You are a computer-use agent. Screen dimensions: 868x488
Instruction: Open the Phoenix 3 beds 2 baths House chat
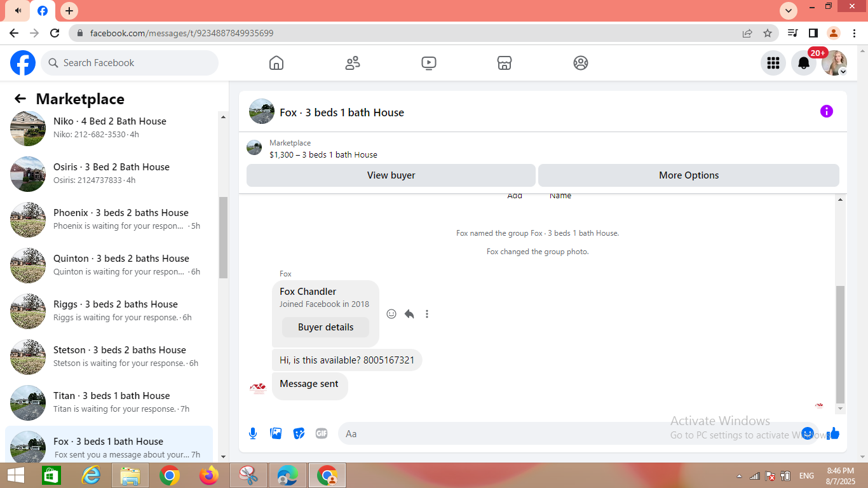(109, 219)
